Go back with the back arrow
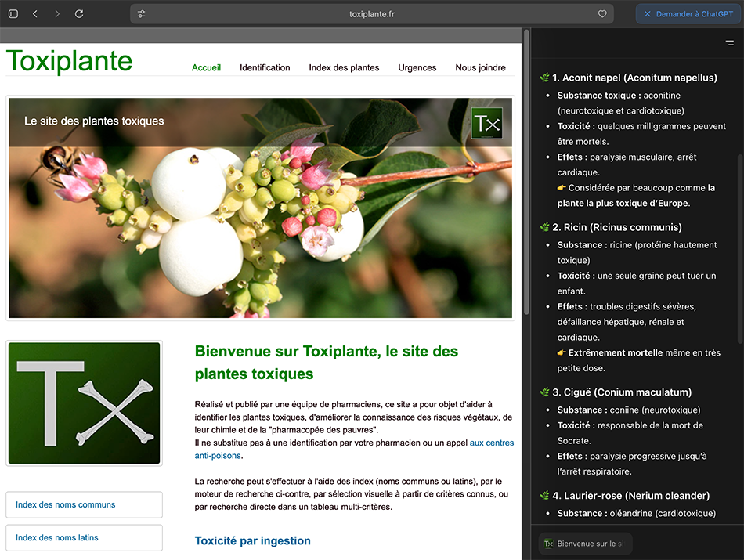The image size is (744, 560). (35, 14)
